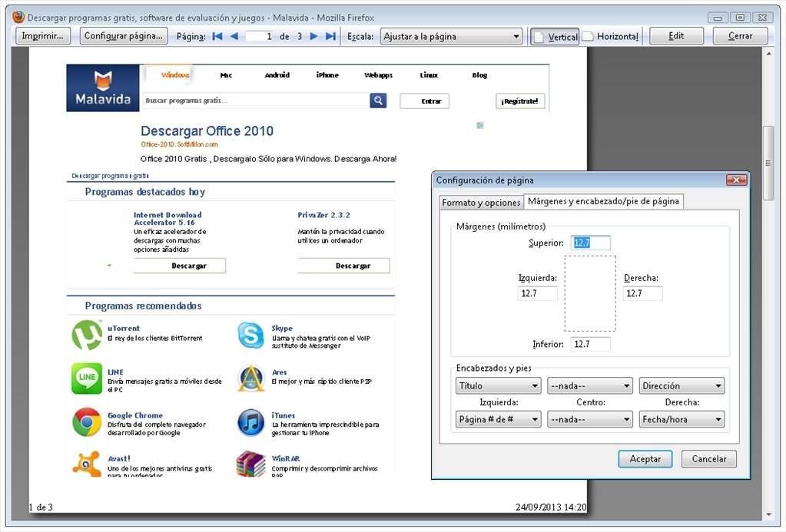Click the WinRAR program link
786x532 pixels.
(286, 458)
